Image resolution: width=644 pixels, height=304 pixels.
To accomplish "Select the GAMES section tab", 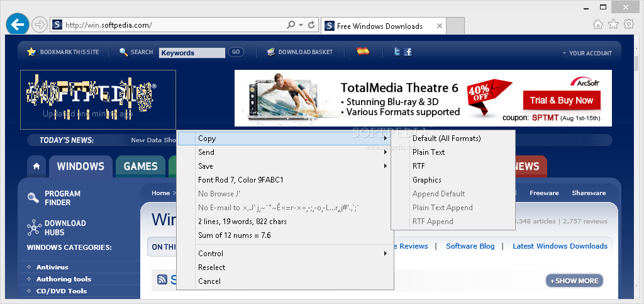I will [x=140, y=166].
